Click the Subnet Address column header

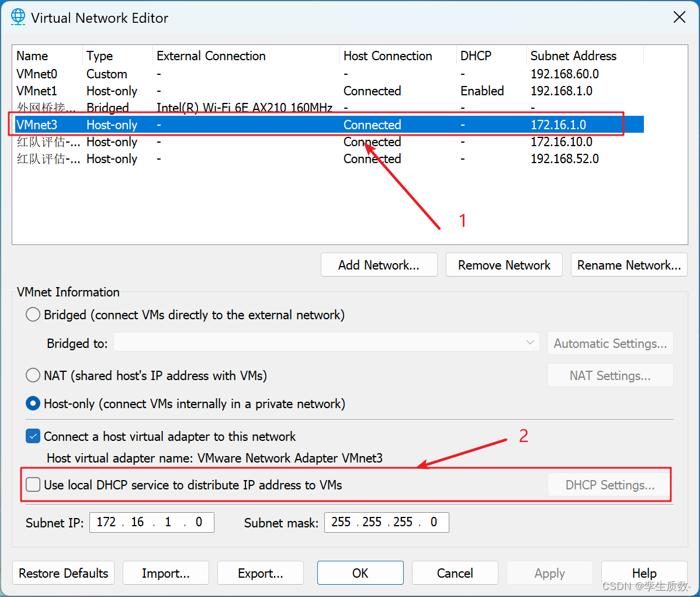[x=573, y=56]
